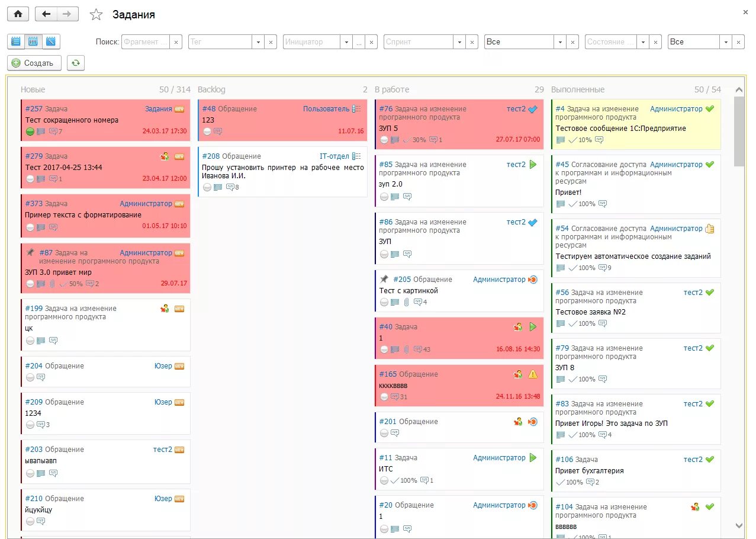Open task link #257
The image size is (756, 539).
pyautogui.click(x=34, y=109)
